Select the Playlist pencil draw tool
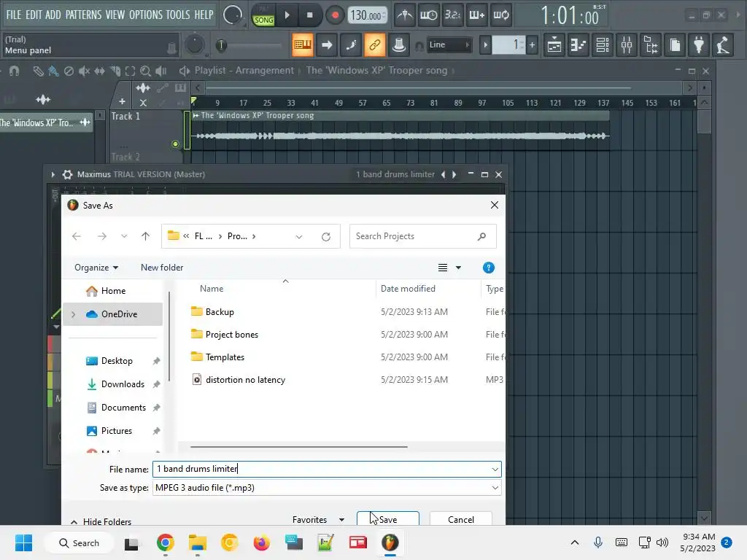The image size is (747, 560). click(38, 71)
